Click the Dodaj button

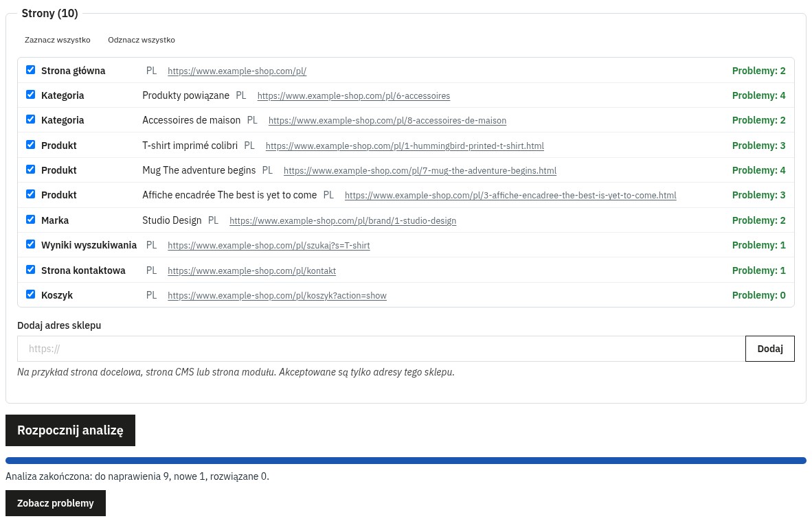point(770,349)
